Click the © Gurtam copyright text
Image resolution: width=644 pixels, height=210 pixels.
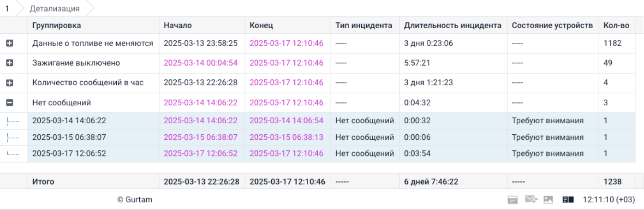click(x=135, y=200)
